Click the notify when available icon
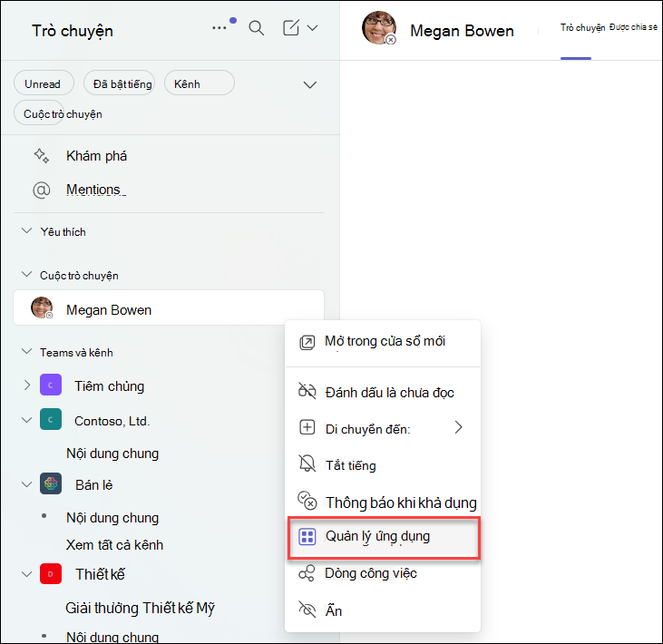This screenshot has height=644, width=663. click(307, 501)
